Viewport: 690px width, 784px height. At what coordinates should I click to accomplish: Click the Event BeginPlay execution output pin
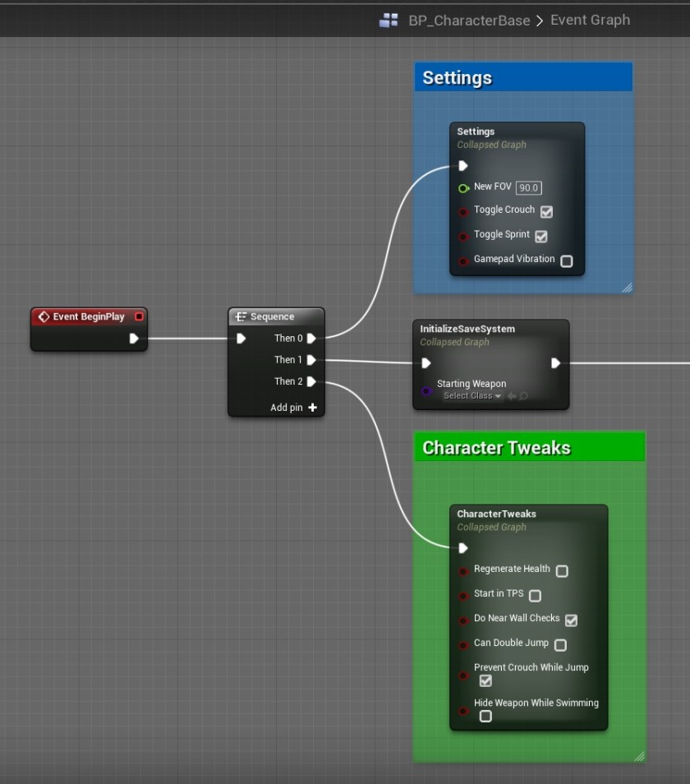pyautogui.click(x=134, y=338)
